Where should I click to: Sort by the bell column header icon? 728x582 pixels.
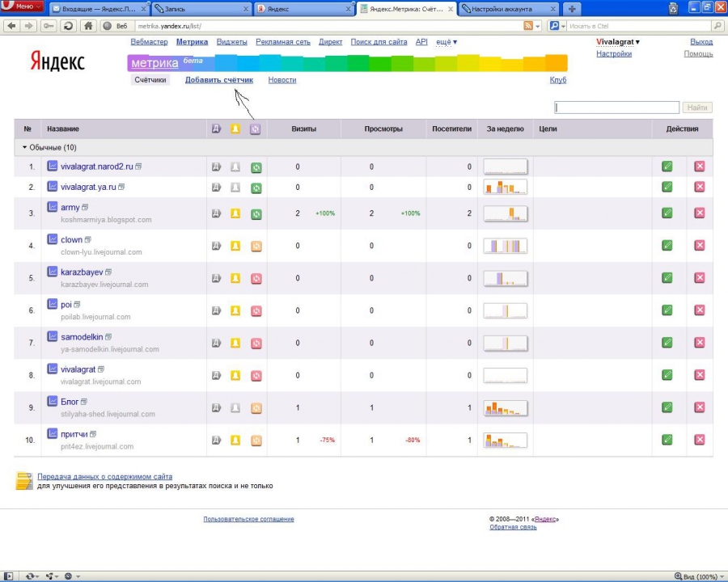(235, 129)
